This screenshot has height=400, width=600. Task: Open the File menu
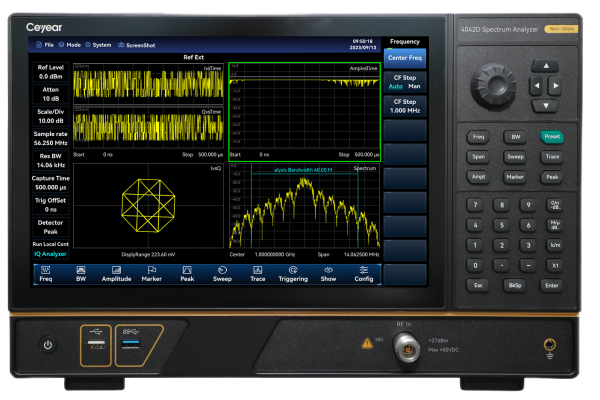45,45
